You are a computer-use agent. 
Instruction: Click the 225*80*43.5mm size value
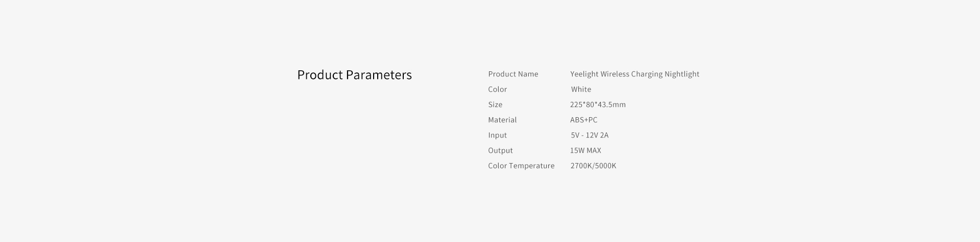coord(598,104)
